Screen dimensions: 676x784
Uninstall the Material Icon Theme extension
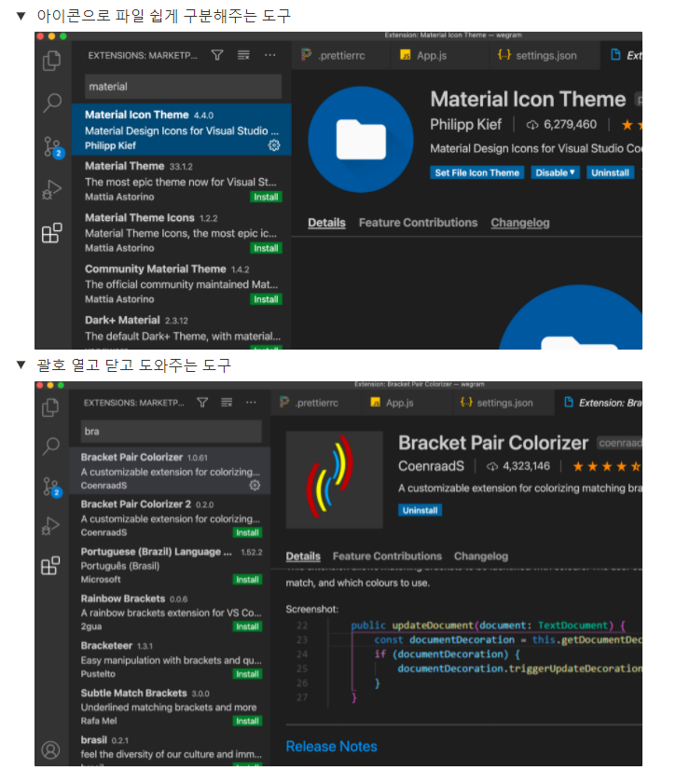610,172
